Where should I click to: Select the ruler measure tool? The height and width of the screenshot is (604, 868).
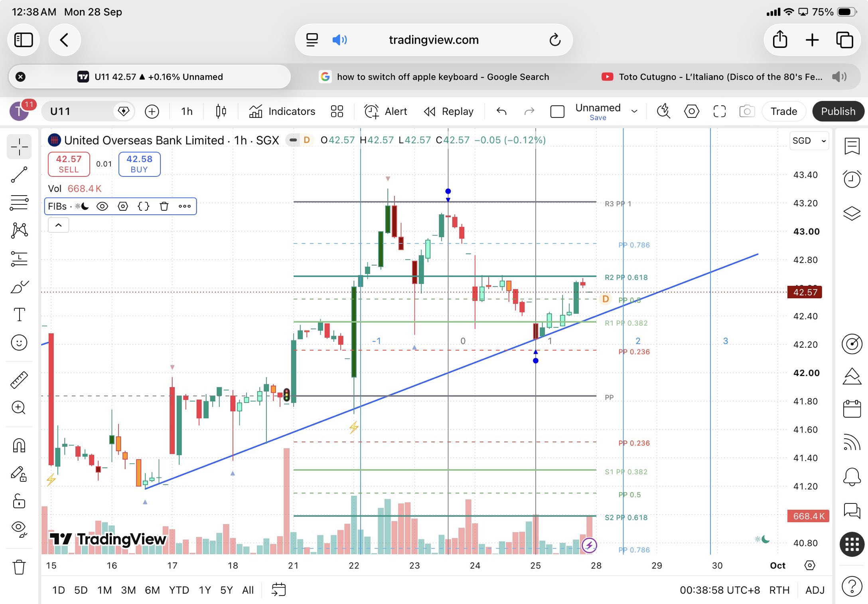[19, 380]
